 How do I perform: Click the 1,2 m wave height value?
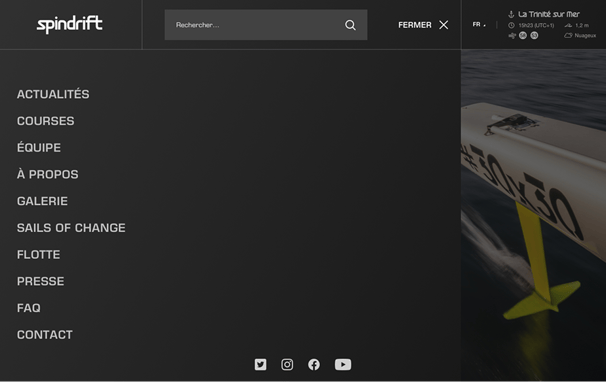582,26
